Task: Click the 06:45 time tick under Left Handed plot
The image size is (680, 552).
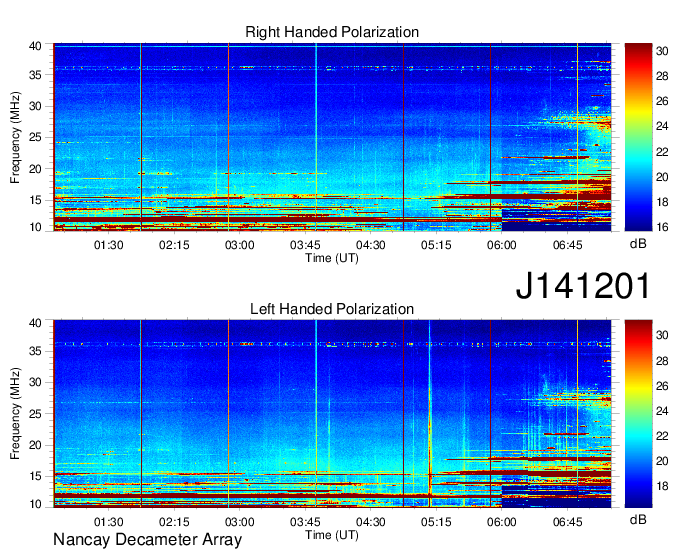Action: tap(567, 522)
